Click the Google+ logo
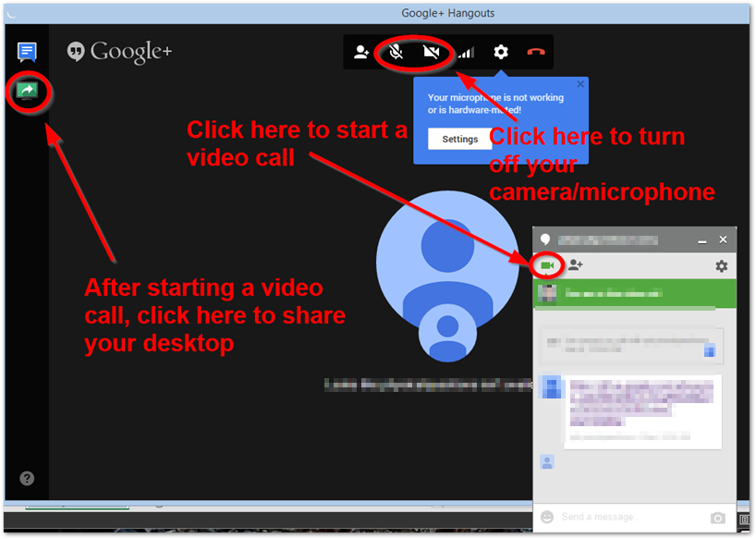The width and height of the screenshot is (756, 539). click(118, 52)
